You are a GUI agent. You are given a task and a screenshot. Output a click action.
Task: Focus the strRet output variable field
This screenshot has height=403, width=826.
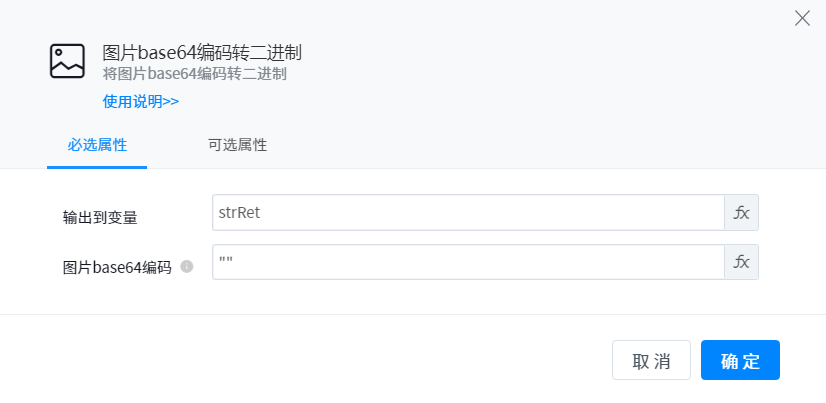(x=468, y=213)
